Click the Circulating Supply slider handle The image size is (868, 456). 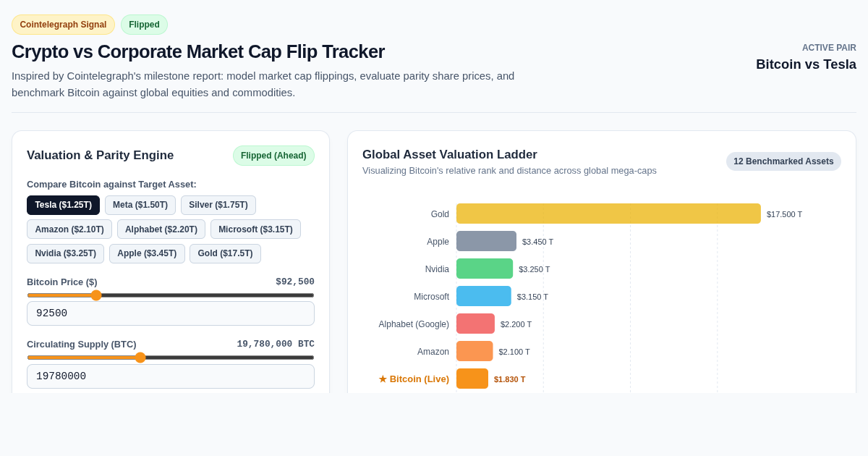pos(140,358)
